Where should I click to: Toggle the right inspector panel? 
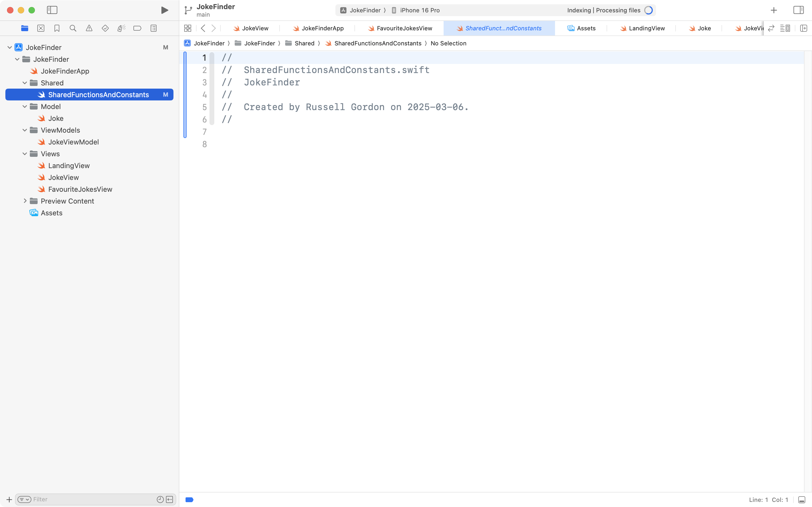[x=798, y=10]
